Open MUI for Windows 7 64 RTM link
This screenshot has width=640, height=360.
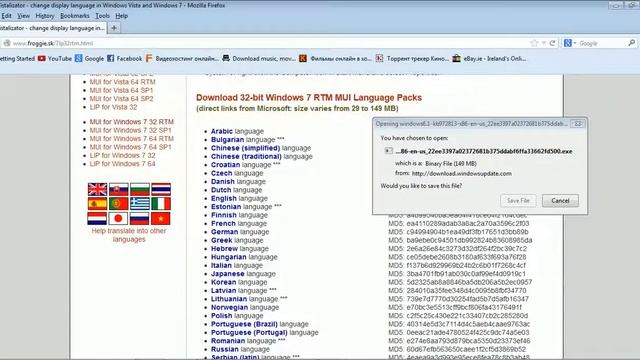(x=131, y=138)
